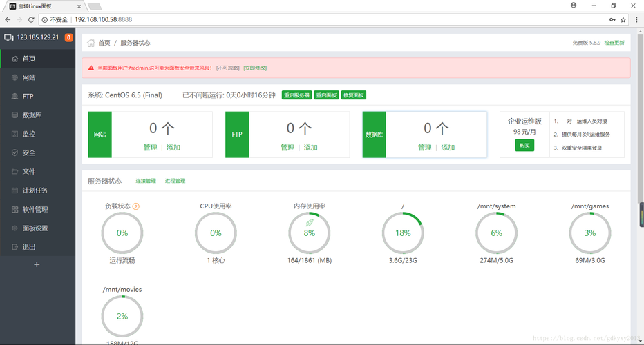This screenshot has width=644, height=345.
Task: Click the rocket icon in memory usage gauge
Action: pyautogui.click(x=310, y=223)
